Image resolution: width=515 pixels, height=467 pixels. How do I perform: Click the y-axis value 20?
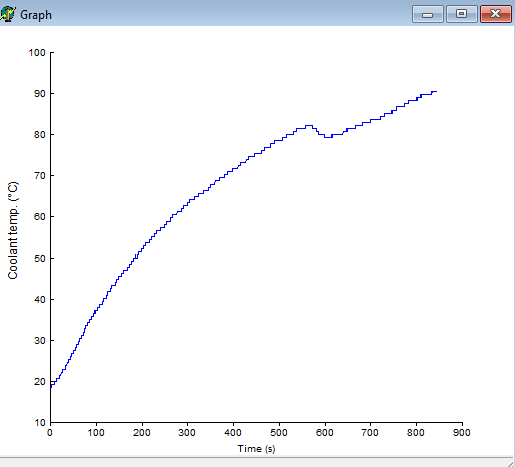pyautogui.click(x=39, y=382)
